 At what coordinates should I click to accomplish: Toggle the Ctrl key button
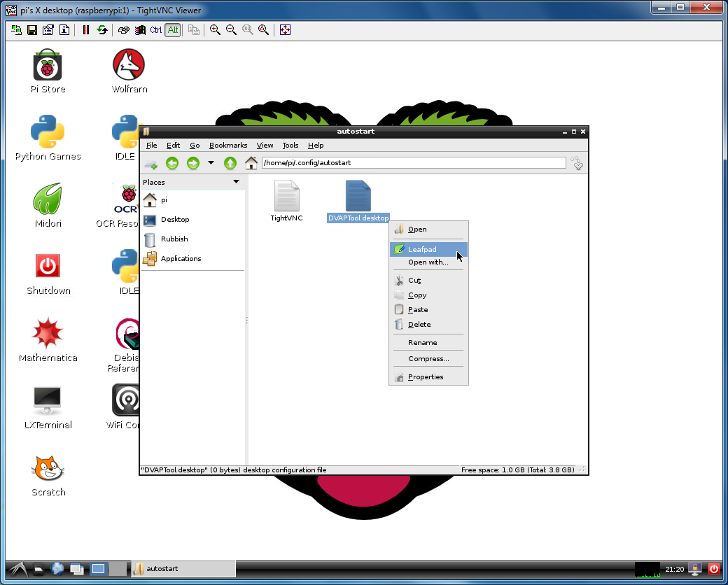(156, 30)
